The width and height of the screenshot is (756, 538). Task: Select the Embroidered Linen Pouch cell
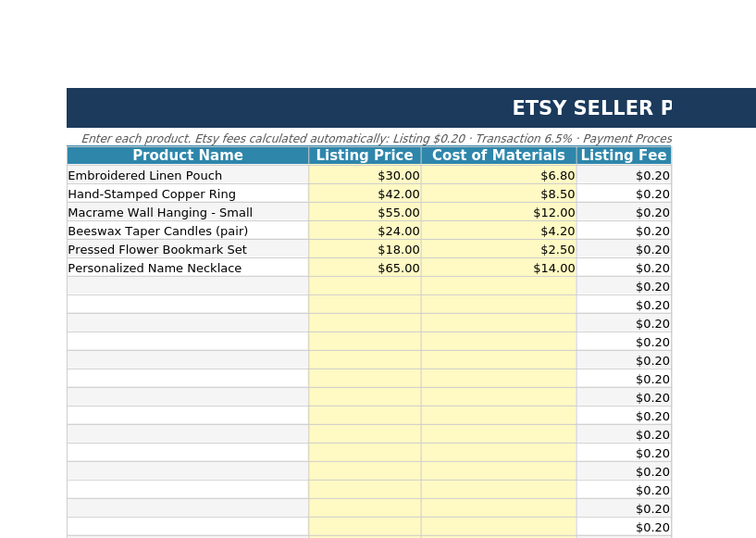188,175
